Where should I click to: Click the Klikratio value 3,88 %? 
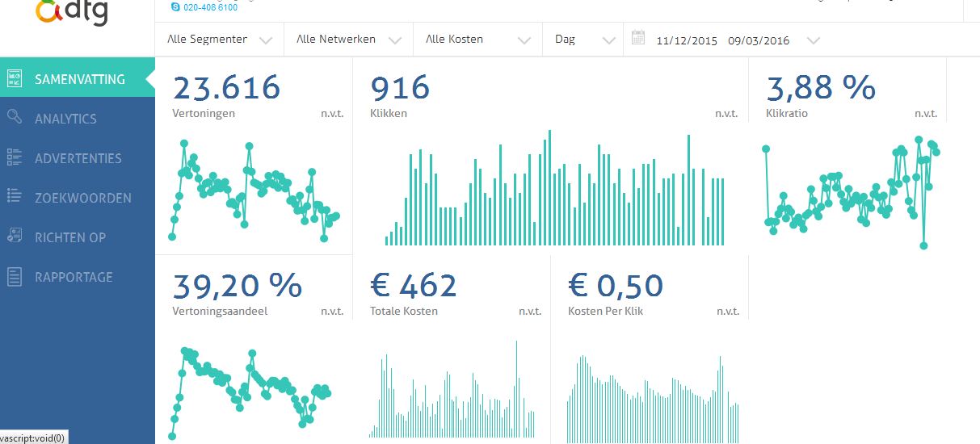tap(821, 87)
